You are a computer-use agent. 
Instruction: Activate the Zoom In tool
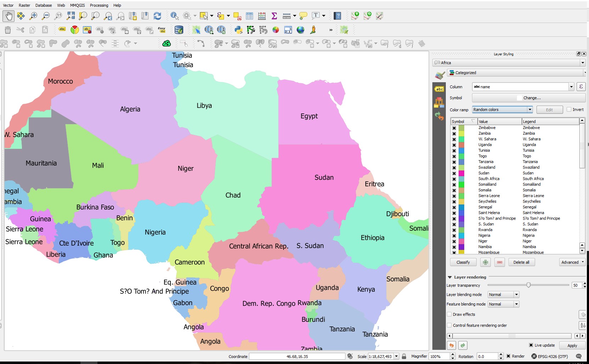click(x=33, y=16)
